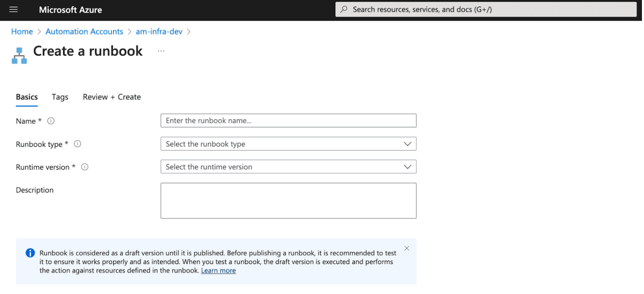Expand the Runbook type dropdown
The width and height of the screenshot is (644, 294).
coord(288,144)
